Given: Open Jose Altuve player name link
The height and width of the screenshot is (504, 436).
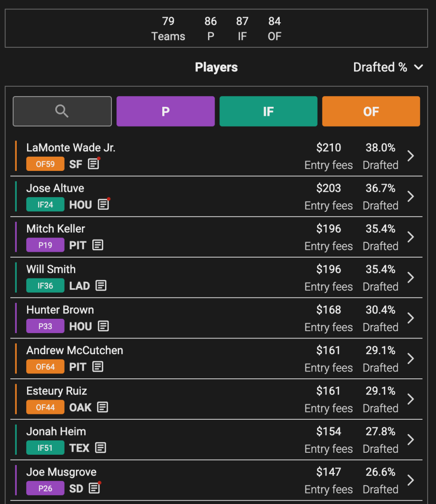Looking at the screenshot, I should (x=55, y=188).
